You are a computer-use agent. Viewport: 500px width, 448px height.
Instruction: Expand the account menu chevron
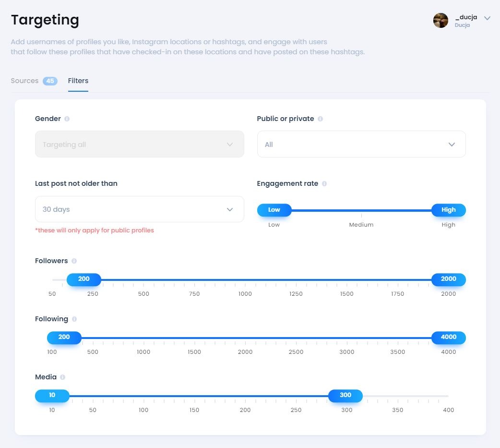(x=487, y=18)
